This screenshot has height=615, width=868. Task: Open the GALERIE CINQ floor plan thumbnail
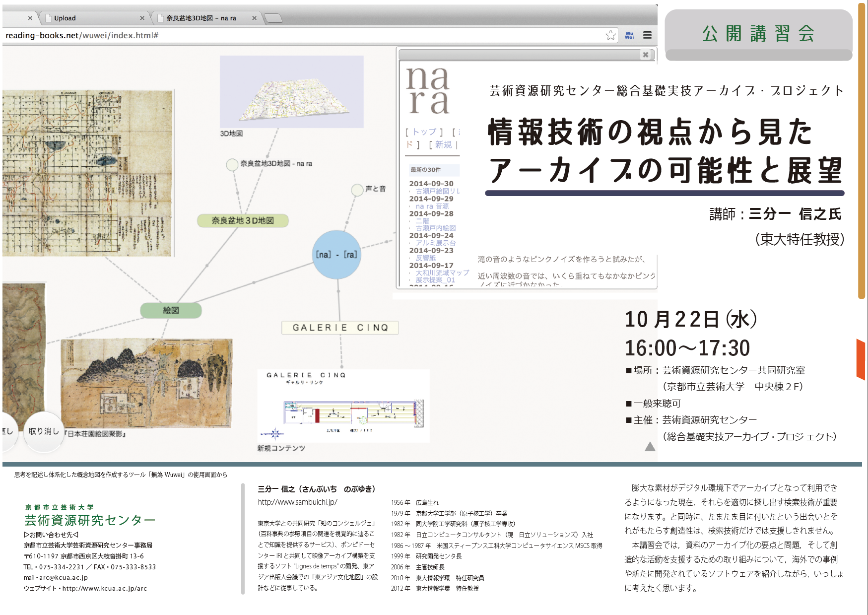343,406
